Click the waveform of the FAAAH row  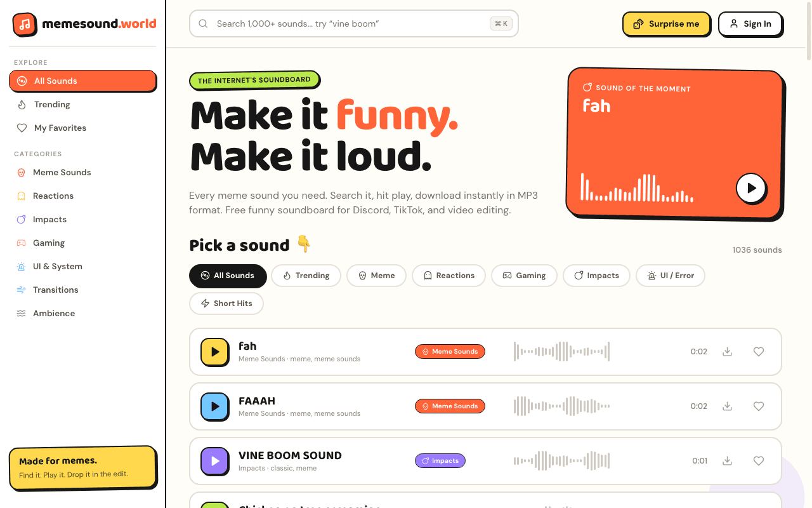[x=561, y=406]
